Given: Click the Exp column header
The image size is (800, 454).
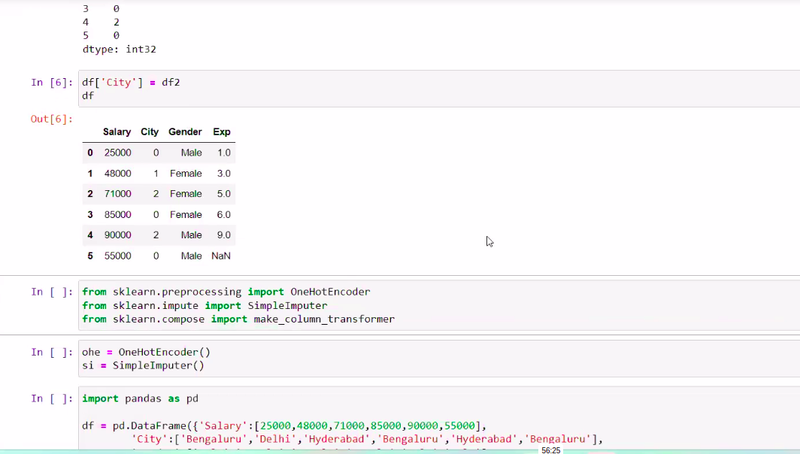Looking at the screenshot, I should click(222, 132).
